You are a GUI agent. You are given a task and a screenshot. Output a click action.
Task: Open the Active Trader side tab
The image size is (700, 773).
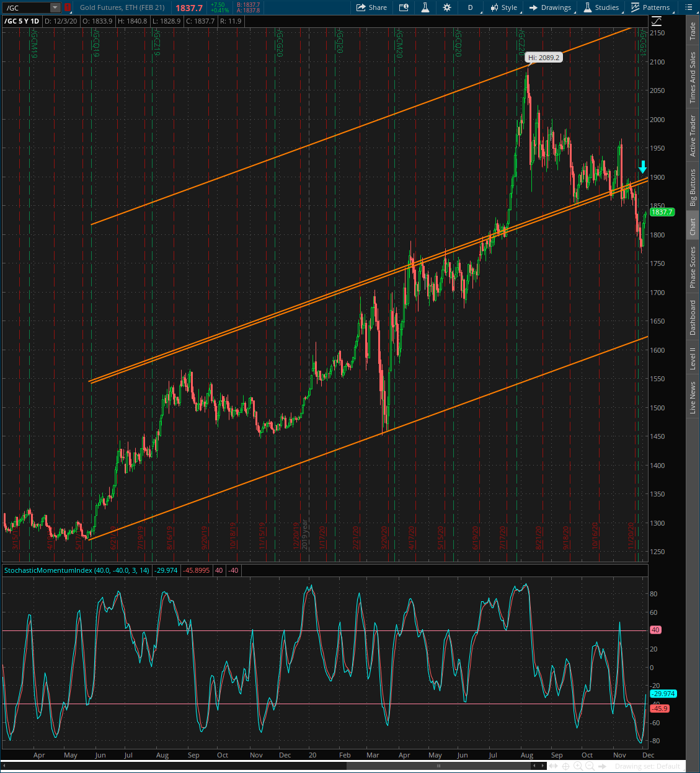[x=693, y=136]
